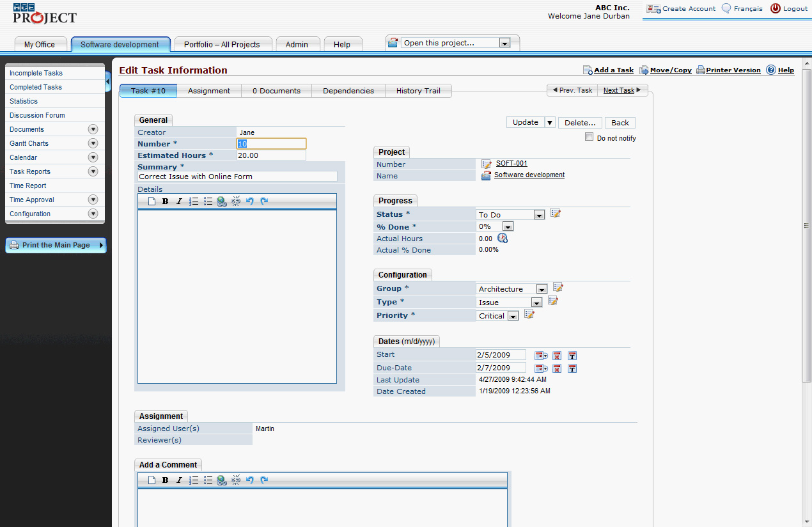
Task: Expand the Configuration sidebar menu arrow
Action: click(x=93, y=214)
